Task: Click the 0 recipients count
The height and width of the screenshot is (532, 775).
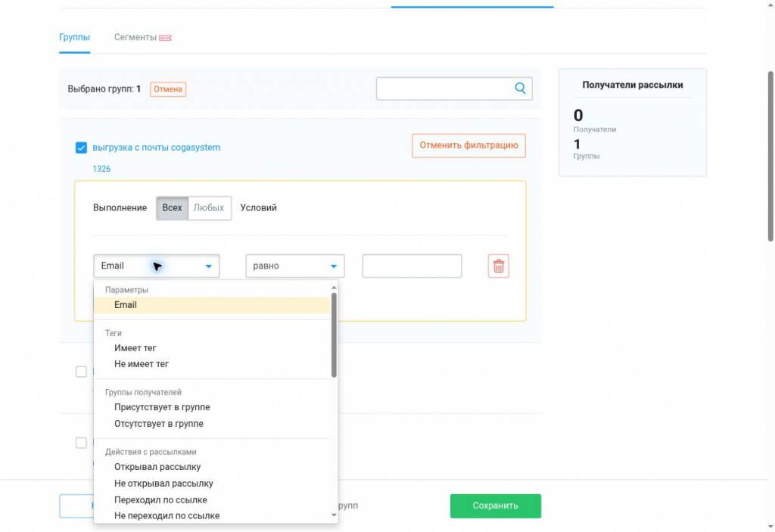Action: point(578,116)
